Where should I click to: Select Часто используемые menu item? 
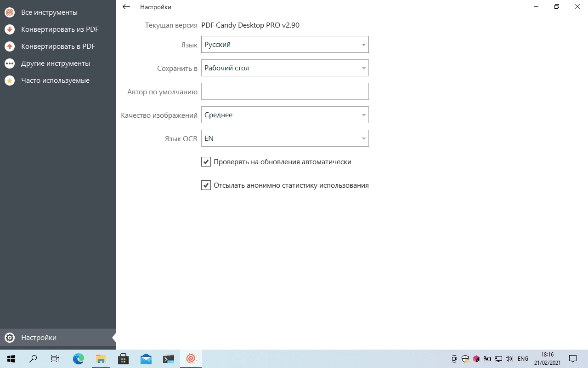[58, 80]
